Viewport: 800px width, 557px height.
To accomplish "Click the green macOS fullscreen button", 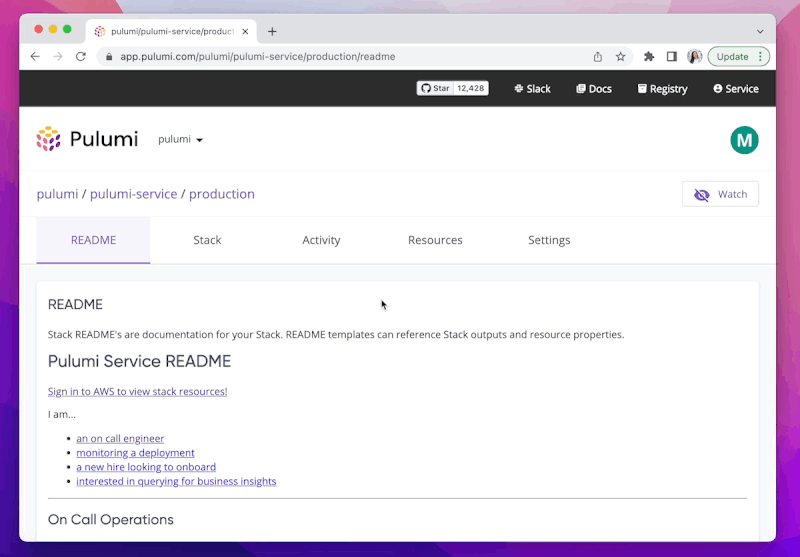I will (67, 29).
